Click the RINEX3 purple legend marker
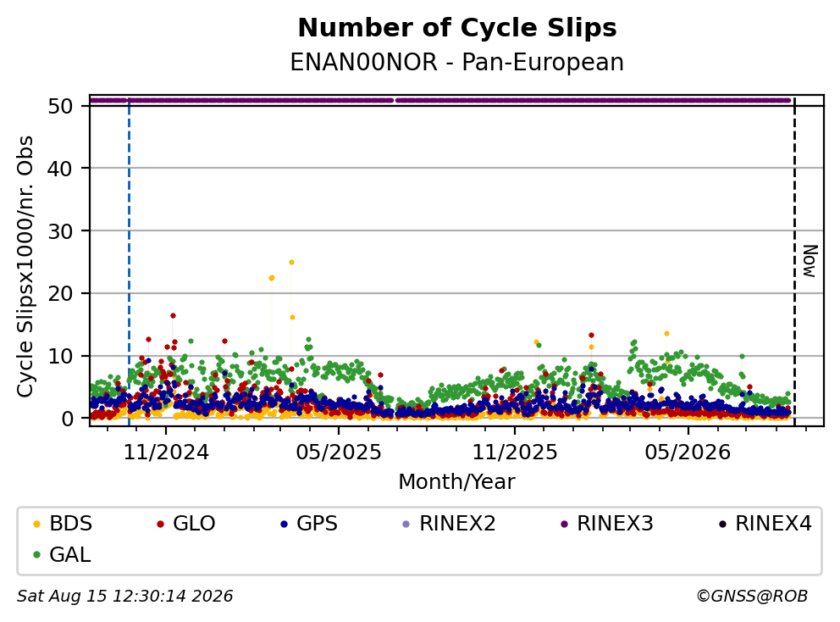Image resolution: width=840 pixels, height=622 pixels. [x=564, y=524]
